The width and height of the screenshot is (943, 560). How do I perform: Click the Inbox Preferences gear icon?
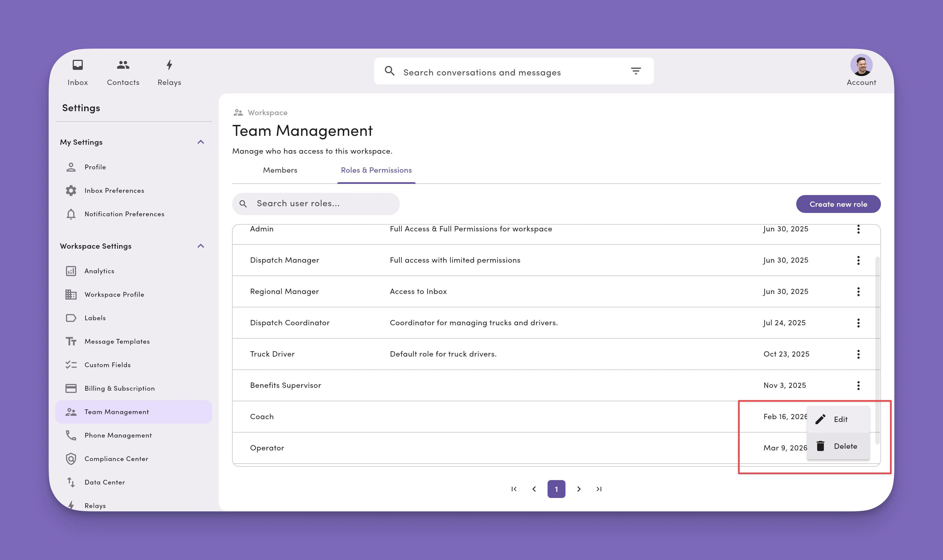[71, 191]
